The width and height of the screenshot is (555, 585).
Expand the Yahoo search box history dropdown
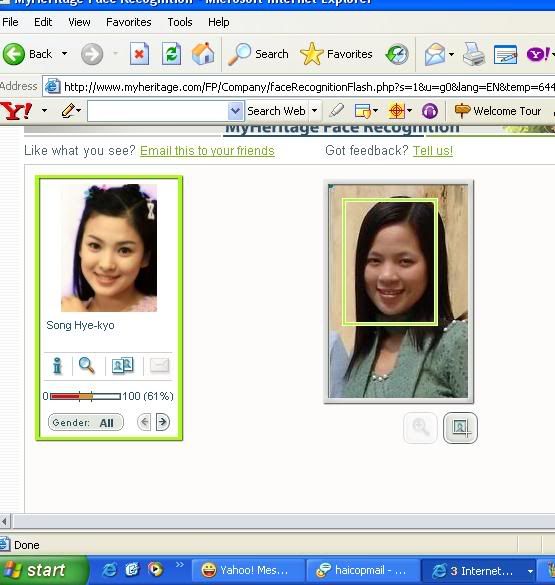(235, 111)
